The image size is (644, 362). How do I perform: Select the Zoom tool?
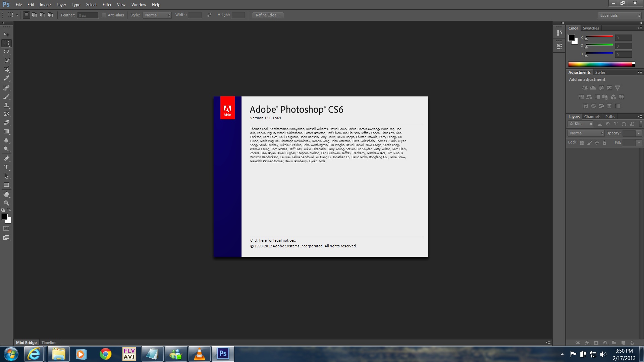6,203
